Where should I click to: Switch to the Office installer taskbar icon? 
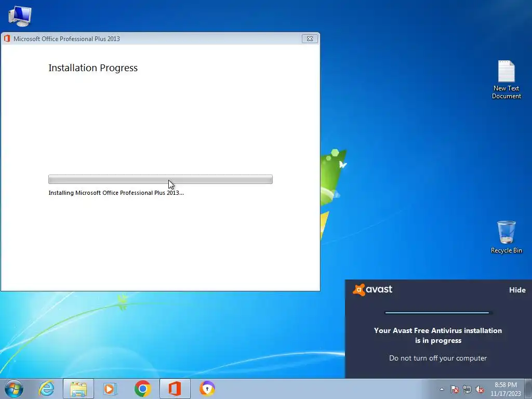pyautogui.click(x=175, y=389)
